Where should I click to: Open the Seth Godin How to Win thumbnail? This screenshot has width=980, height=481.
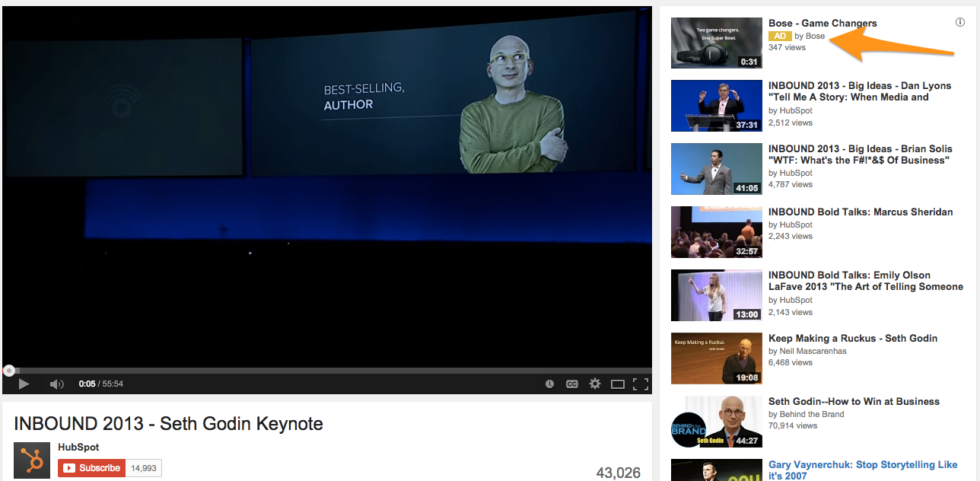717,422
